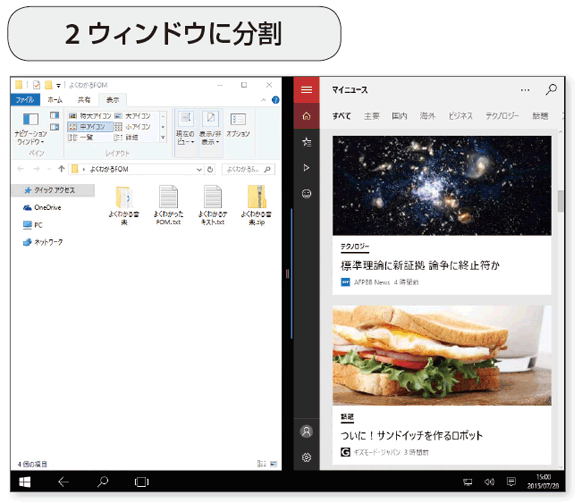Viewport: 582px width, 503px height.
Task: Select the ビジネス news category tab
Action: 460,116
